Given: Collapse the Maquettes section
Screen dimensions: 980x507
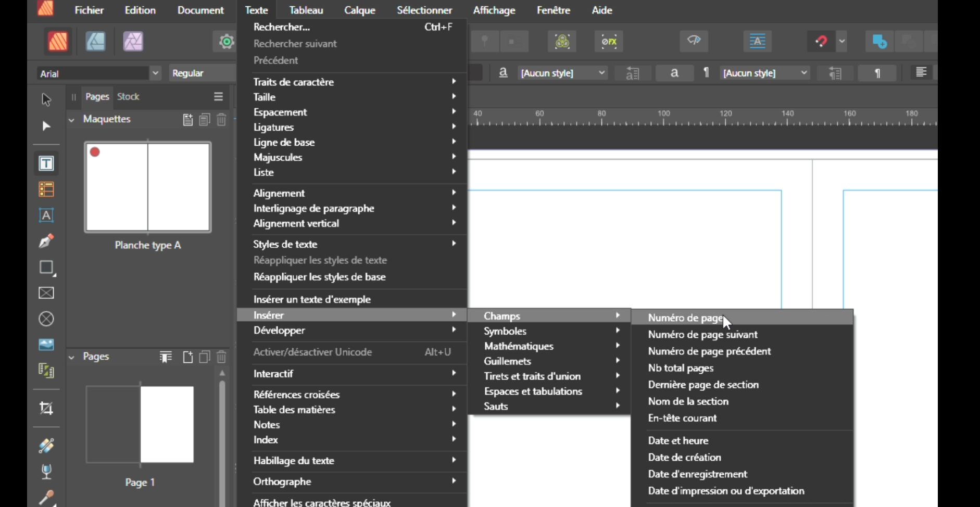Looking at the screenshot, I should tap(72, 120).
